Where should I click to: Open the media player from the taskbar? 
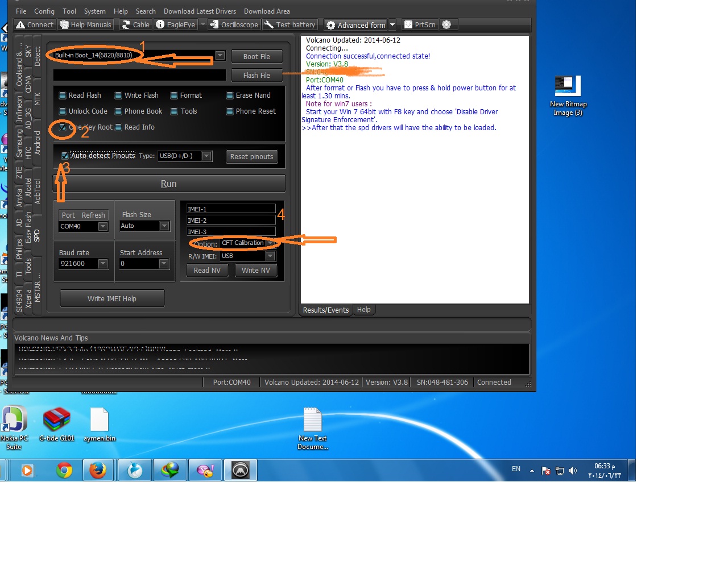point(27,471)
